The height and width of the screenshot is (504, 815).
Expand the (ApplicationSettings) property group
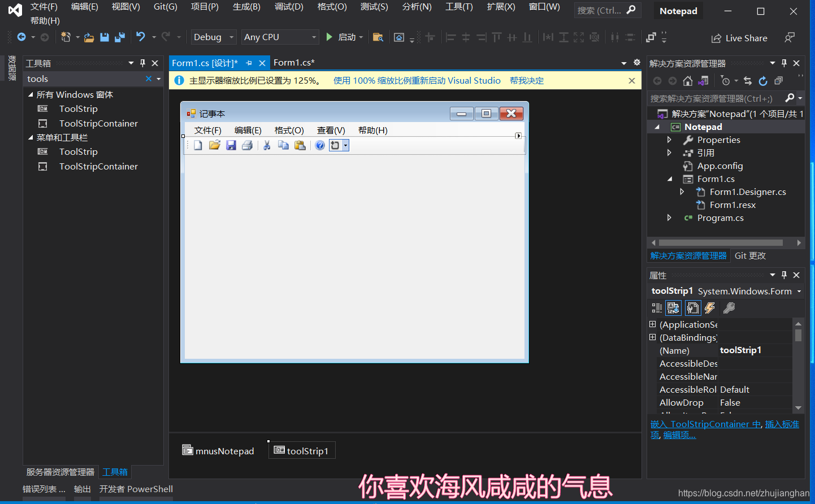tap(652, 324)
